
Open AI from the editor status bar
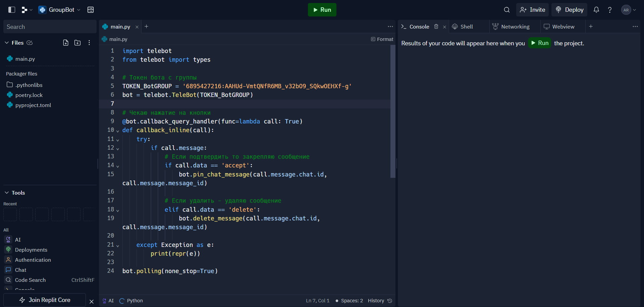tap(108, 301)
